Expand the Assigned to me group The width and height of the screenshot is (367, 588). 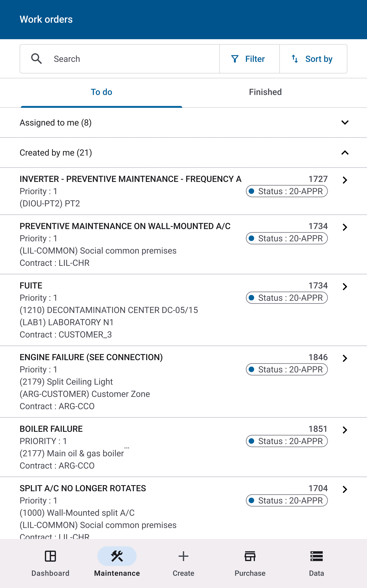345,123
